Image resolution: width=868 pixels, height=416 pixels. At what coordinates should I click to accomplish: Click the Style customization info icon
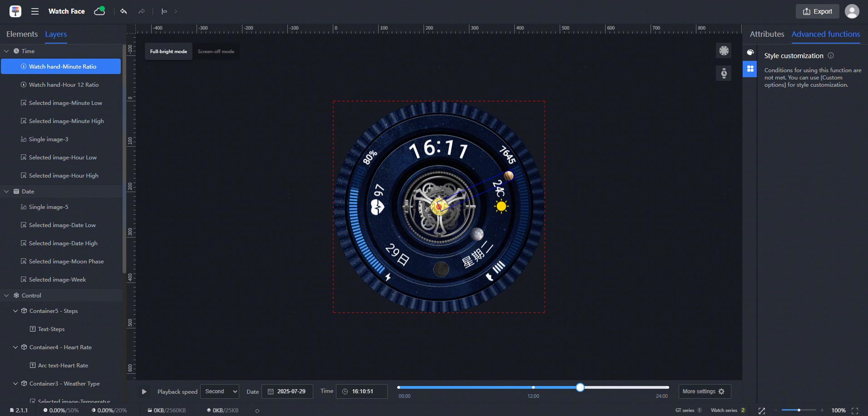831,55
